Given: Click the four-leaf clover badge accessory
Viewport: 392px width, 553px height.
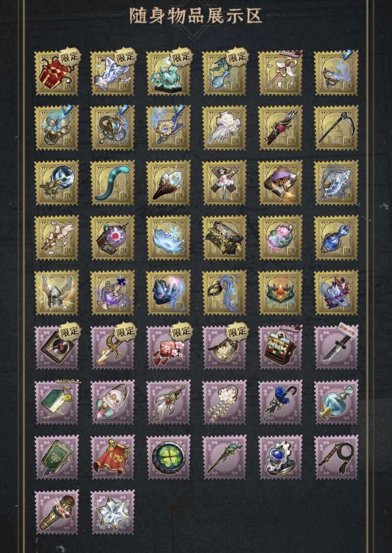Looking at the screenshot, I should (x=168, y=457).
